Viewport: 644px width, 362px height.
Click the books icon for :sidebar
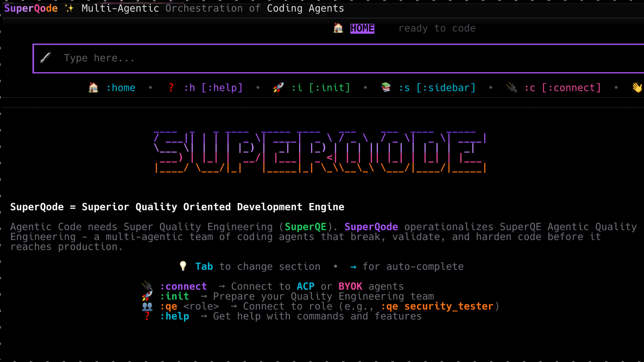(x=386, y=87)
